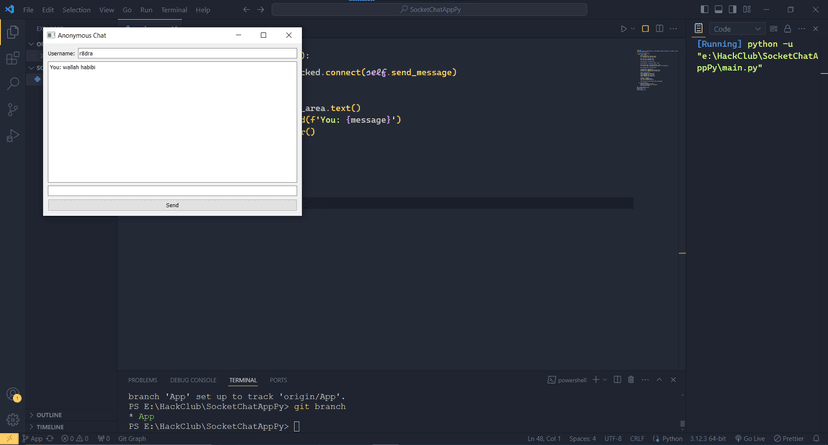The width and height of the screenshot is (828, 445).
Task: Open the Terminal menu
Action: coord(174,10)
